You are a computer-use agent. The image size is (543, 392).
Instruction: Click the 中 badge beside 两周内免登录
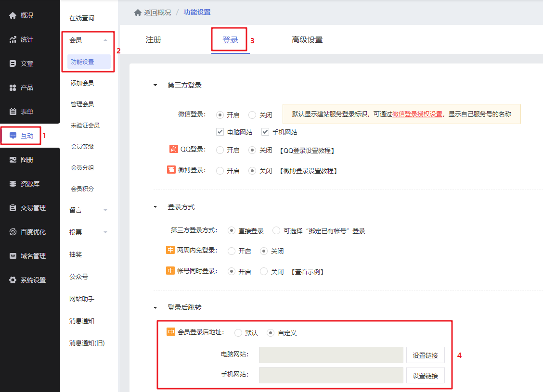[x=170, y=250]
